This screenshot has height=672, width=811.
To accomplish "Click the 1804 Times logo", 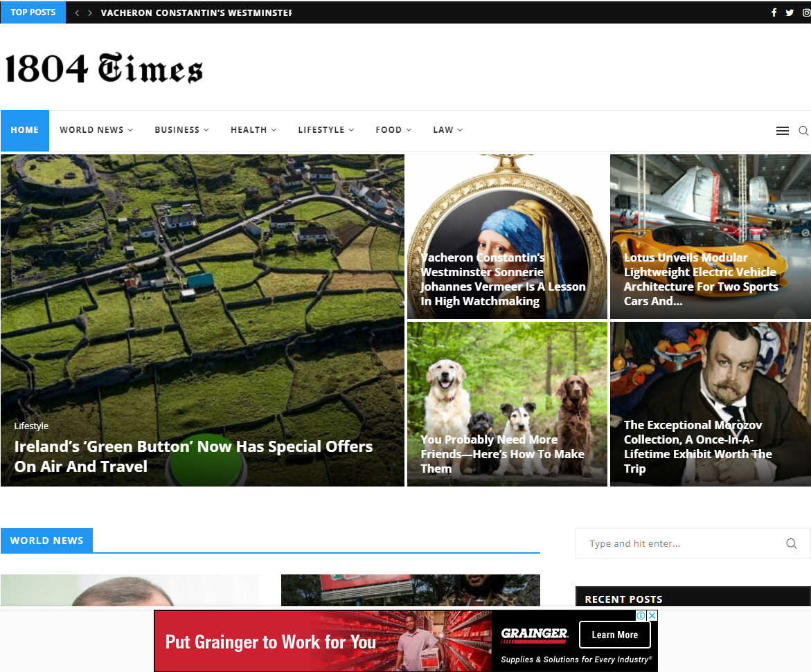I will point(104,69).
